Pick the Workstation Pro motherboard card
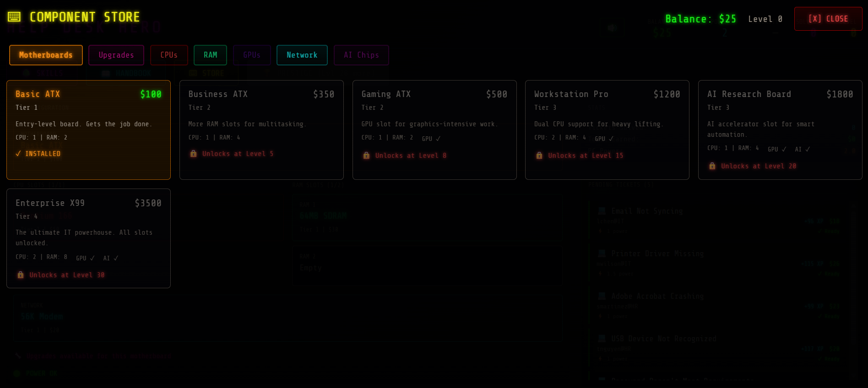Viewport: 868px width, 388px height. coord(607,130)
